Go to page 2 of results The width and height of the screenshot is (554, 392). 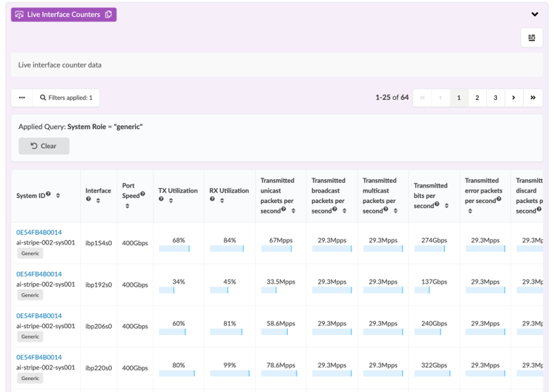(477, 98)
